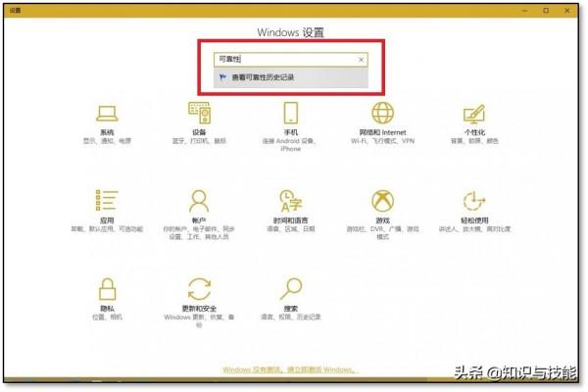Open the Search (搜索) magnifier icon
This screenshot has height=392, width=588.
(291, 288)
